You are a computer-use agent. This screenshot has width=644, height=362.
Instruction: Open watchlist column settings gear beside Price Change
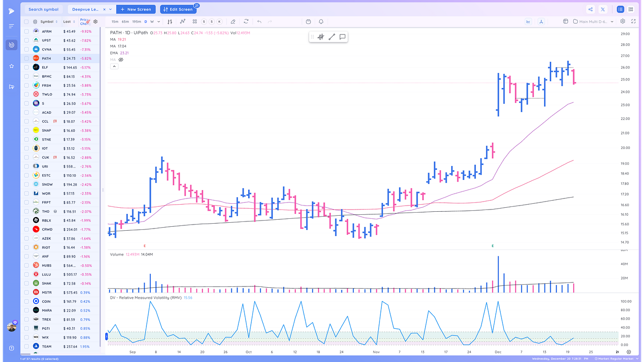(96, 21)
